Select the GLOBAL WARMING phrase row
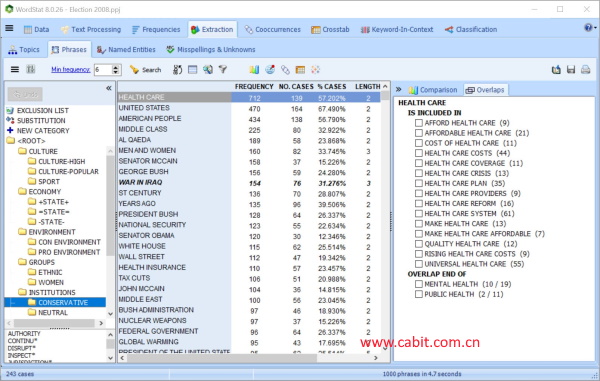 point(249,342)
